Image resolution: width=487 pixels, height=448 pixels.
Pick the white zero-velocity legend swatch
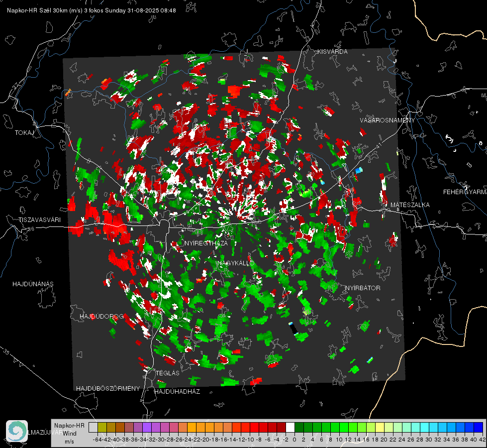291,427
